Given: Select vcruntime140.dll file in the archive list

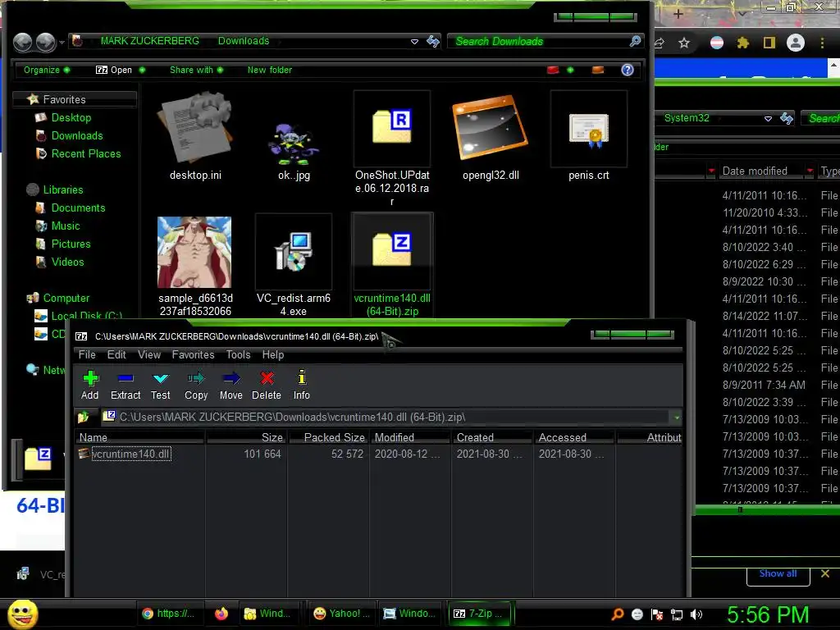Looking at the screenshot, I should pos(131,454).
